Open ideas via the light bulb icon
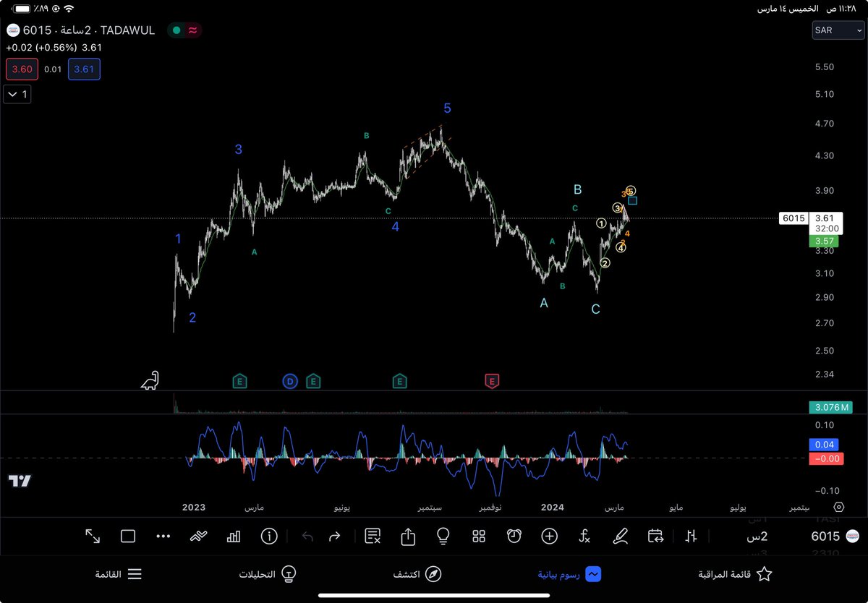The image size is (868, 603). click(x=443, y=536)
